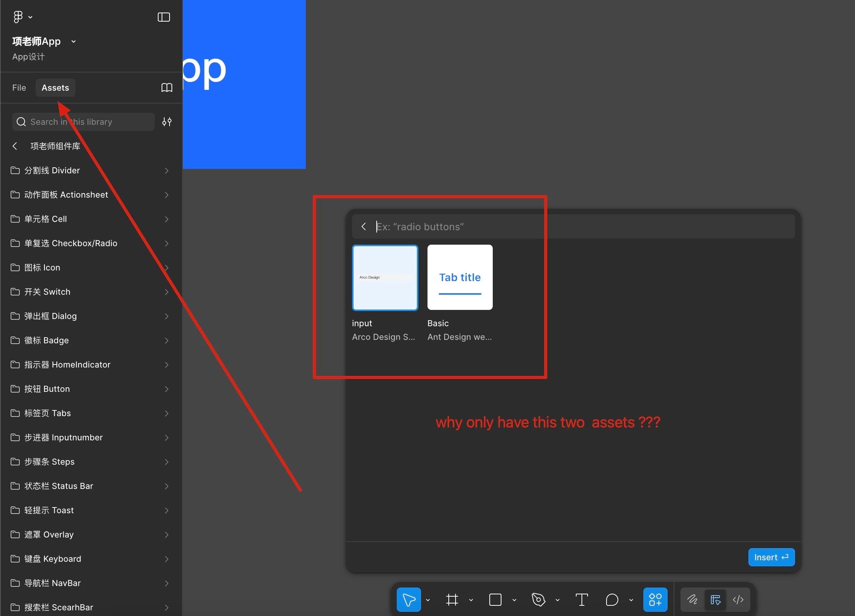
Task: Select the Comment tool
Action: click(612, 600)
